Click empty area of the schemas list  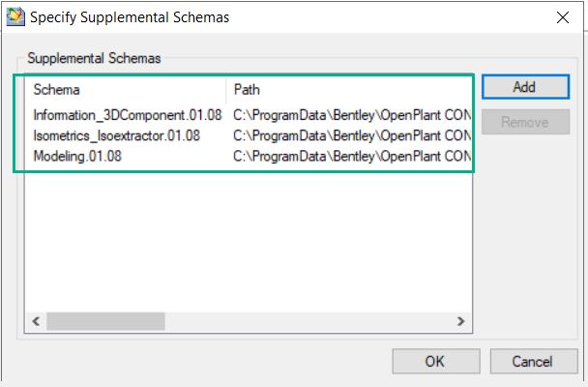pos(249,242)
